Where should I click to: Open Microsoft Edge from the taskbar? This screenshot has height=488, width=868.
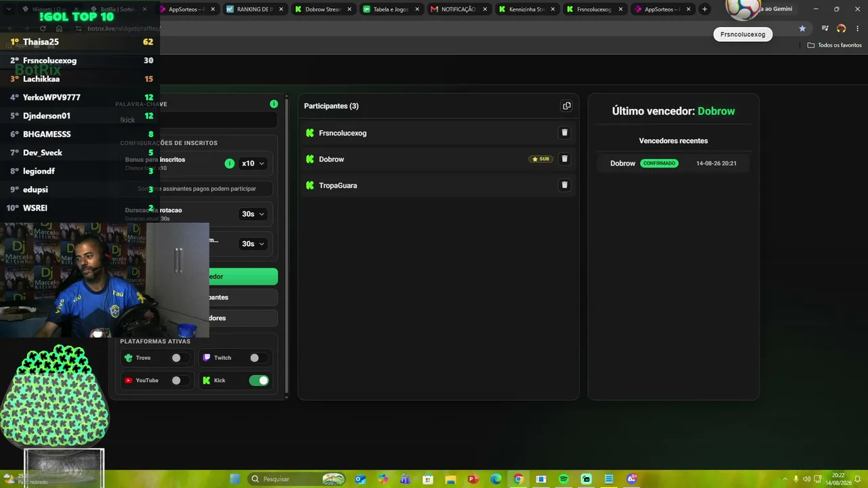pyautogui.click(x=496, y=479)
